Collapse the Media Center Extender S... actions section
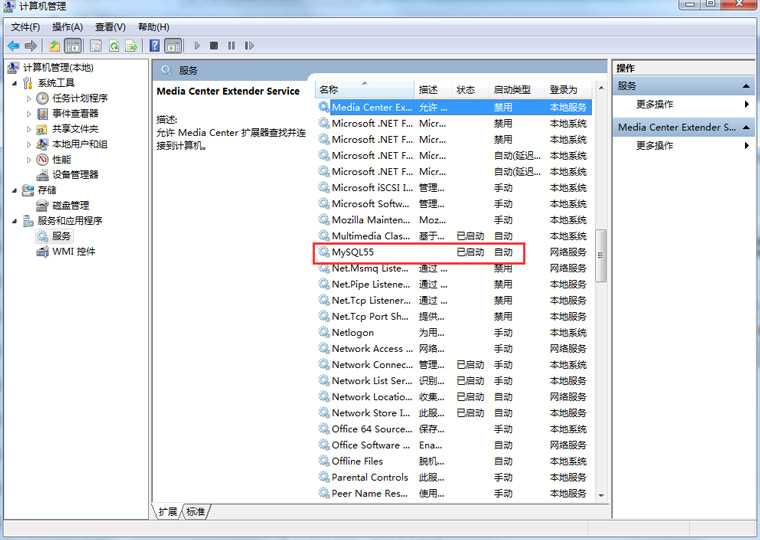The image size is (760, 540). (746, 127)
